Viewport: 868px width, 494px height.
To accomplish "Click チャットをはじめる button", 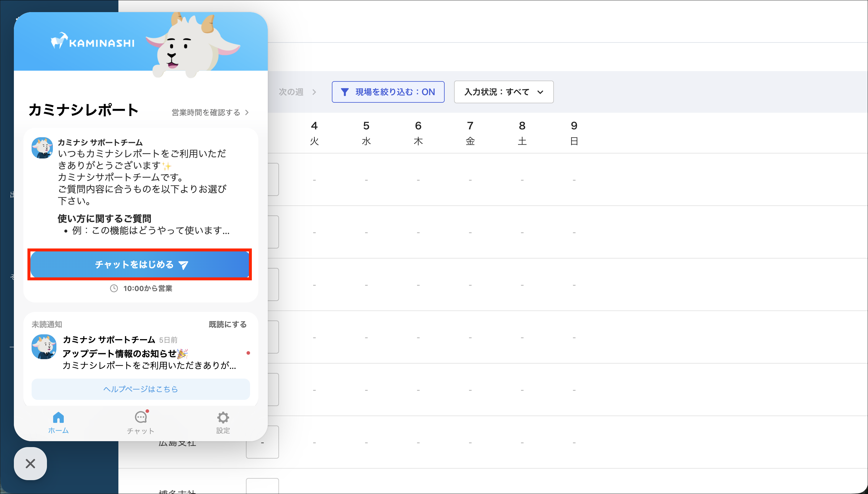I will 140,265.
